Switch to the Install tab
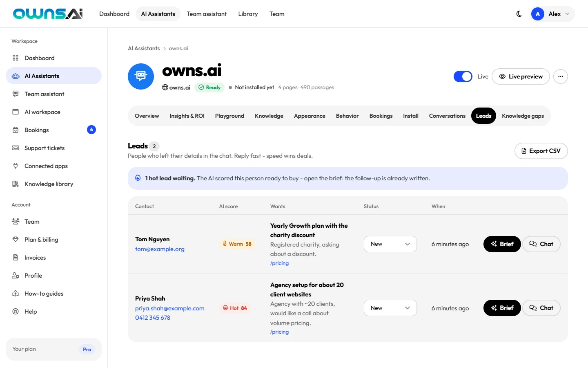Screen dimensions: 588x368 point(411,116)
